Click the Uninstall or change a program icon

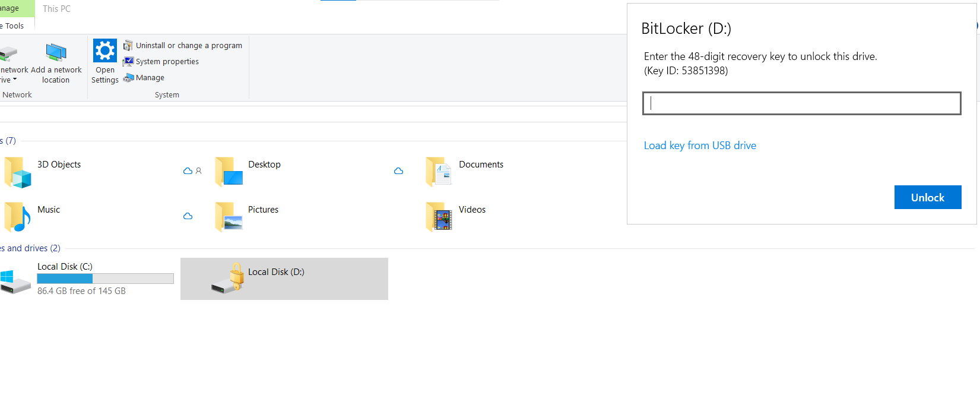pyautogui.click(x=128, y=45)
